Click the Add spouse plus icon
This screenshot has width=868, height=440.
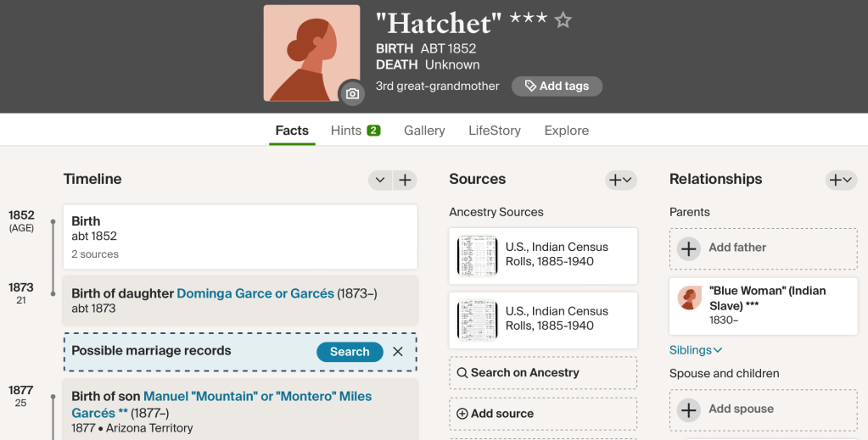(689, 409)
